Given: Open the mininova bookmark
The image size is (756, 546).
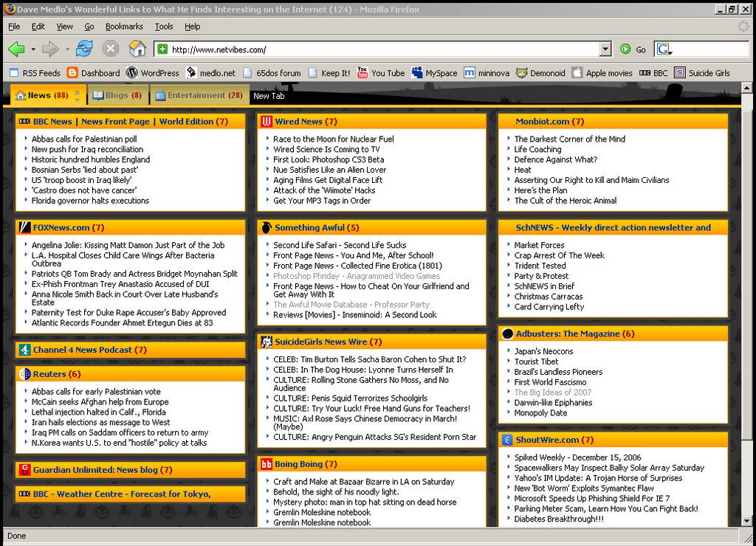Looking at the screenshot, I should click(x=487, y=73).
